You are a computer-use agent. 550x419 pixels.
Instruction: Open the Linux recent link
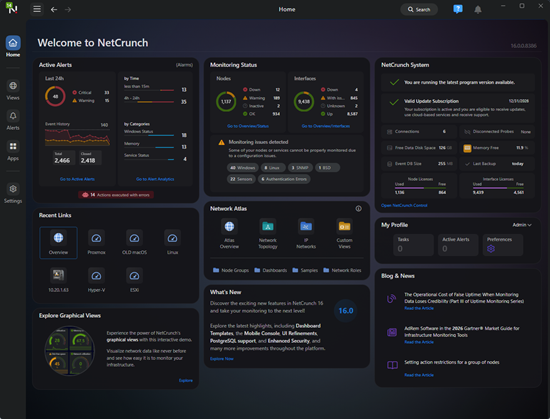click(x=172, y=243)
